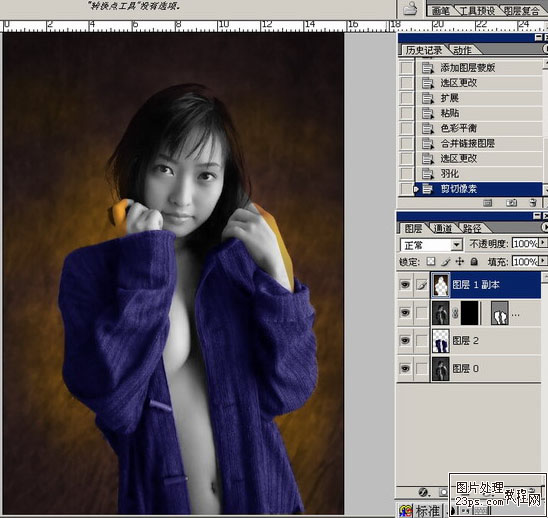Create new snapshot in History panel
Image resolution: width=548 pixels, height=518 pixels.
511,203
